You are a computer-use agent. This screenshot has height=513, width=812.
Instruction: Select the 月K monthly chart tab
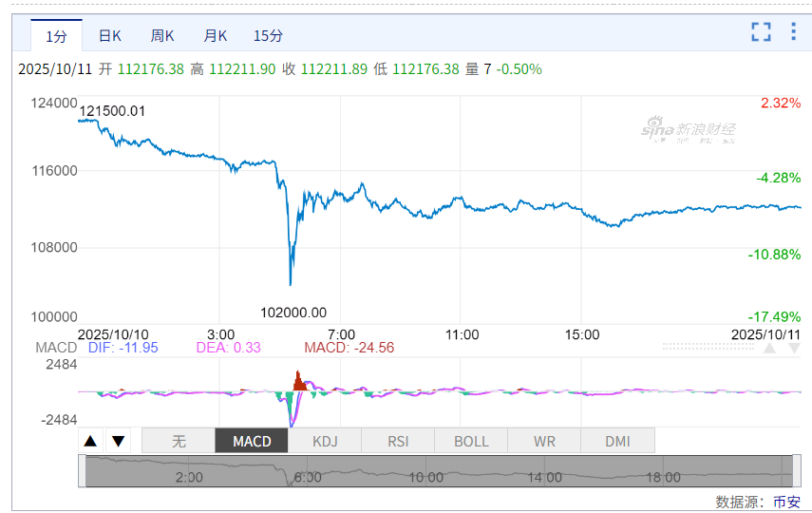(x=216, y=36)
